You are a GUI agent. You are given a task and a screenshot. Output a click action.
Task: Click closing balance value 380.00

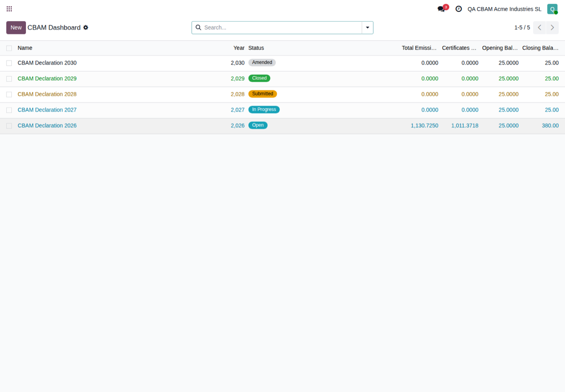tap(550, 126)
